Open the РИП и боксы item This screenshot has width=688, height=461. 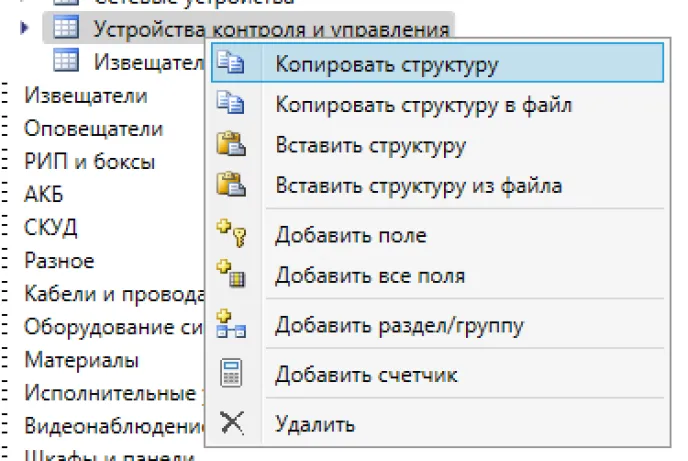pyautogui.click(x=89, y=161)
